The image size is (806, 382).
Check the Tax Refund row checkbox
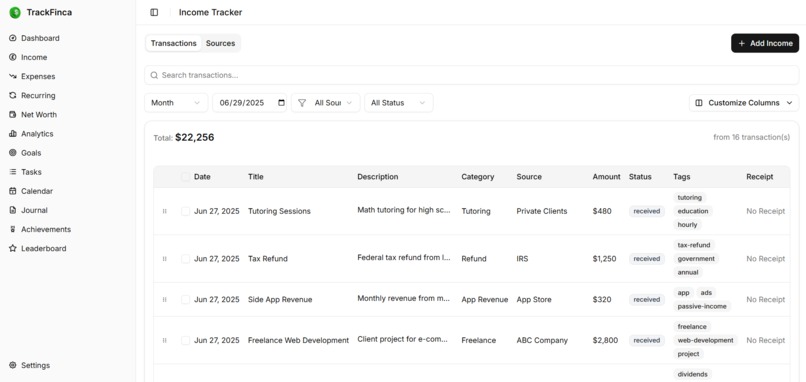click(186, 259)
